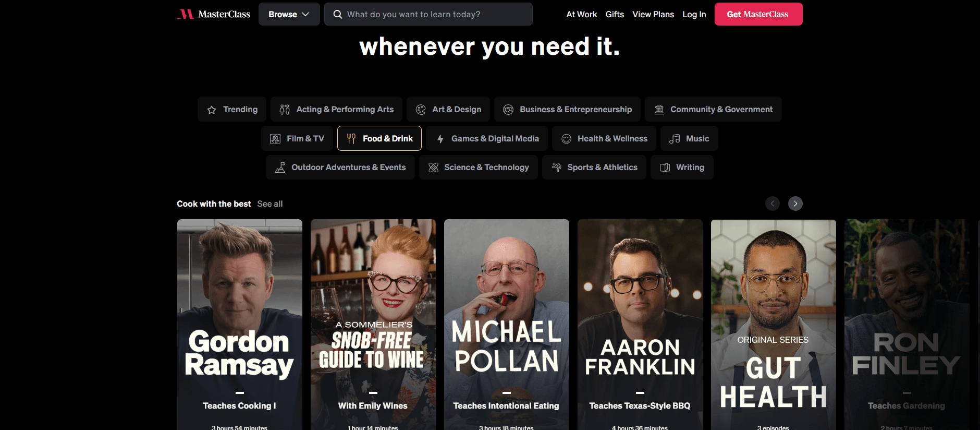This screenshot has width=980, height=430.
Task: Go to View Plans
Action: coord(653,14)
